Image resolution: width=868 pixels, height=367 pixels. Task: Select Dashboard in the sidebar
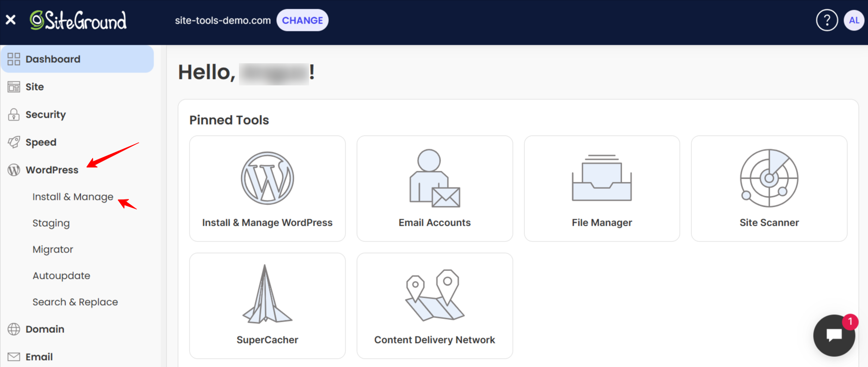click(x=77, y=59)
